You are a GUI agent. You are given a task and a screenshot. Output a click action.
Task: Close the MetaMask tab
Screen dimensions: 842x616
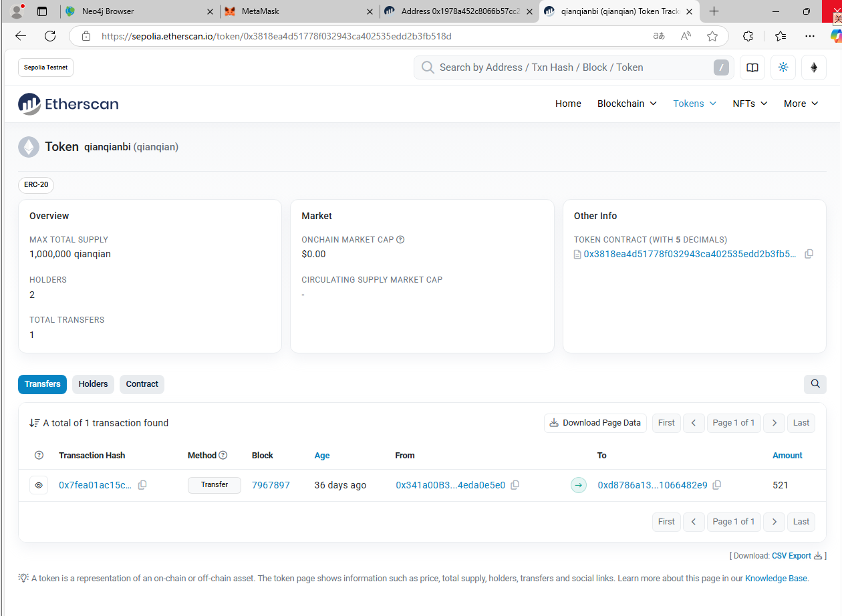[x=370, y=11]
